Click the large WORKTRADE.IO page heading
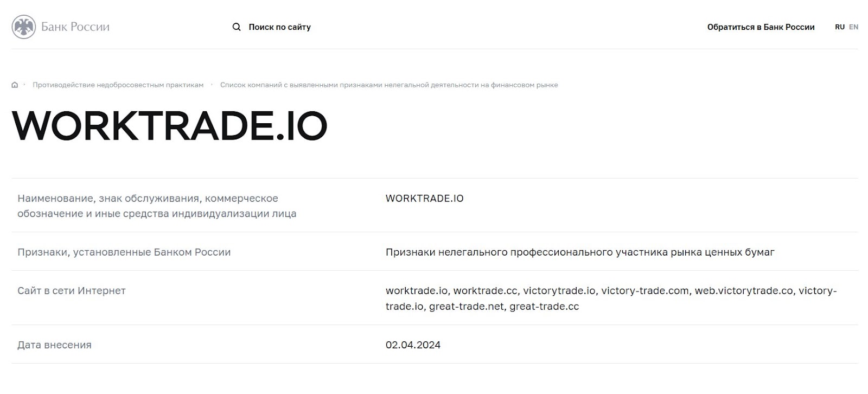The width and height of the screenshot is (868, 394). [169, 126]
